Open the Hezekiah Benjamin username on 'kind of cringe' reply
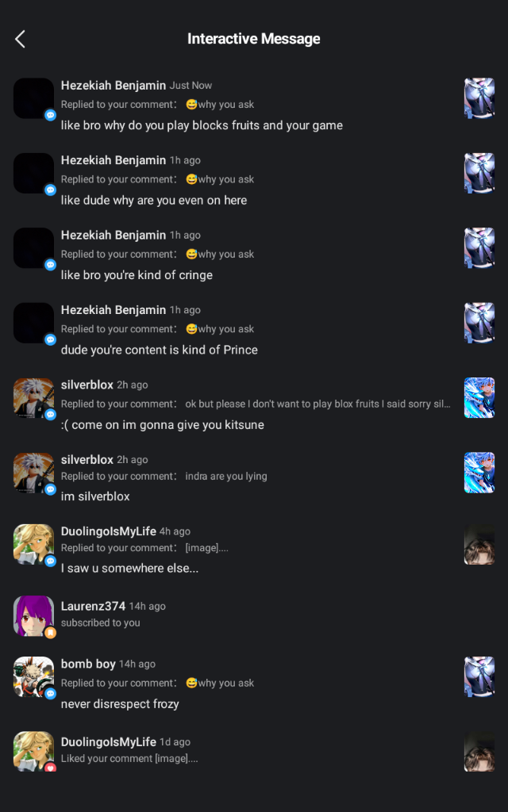508x812 pixels. [x=114, y=235]
